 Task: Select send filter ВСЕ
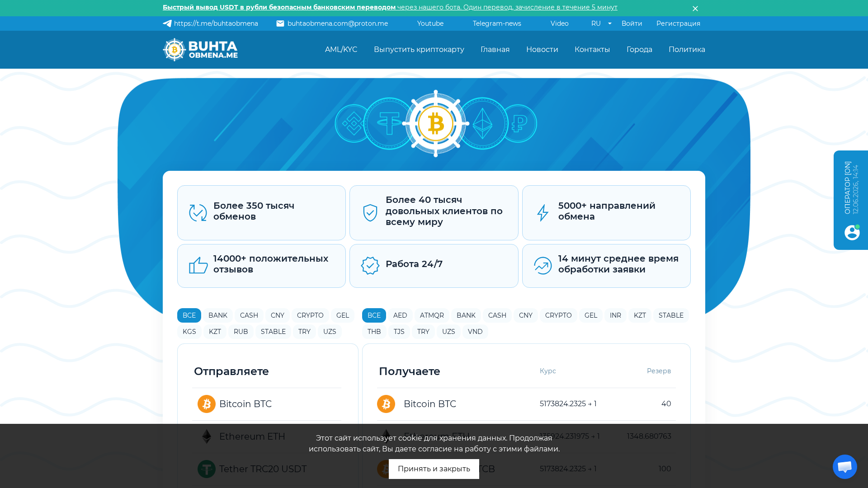coord(189,315)
